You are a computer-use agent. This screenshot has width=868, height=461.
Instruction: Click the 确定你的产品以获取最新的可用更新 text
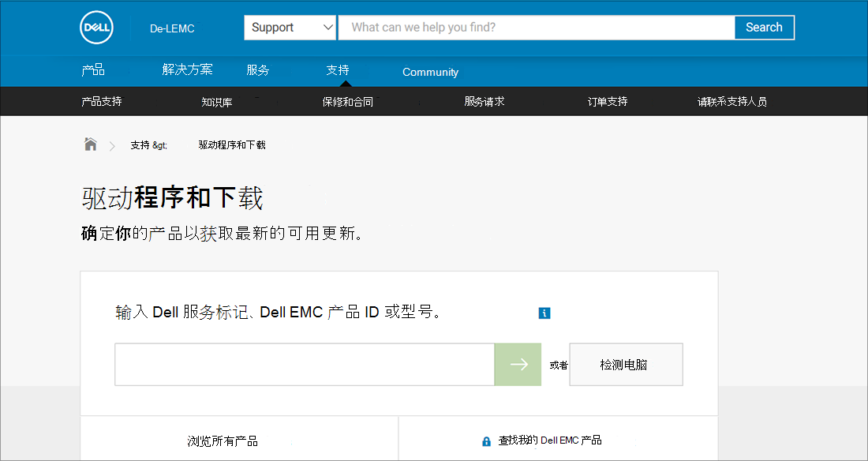[222, 234]
